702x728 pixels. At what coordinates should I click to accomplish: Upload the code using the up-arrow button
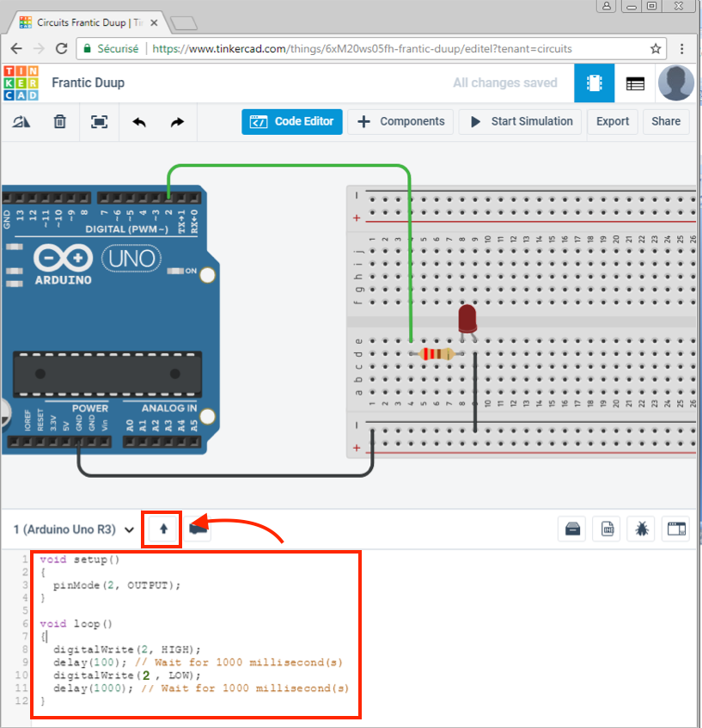[x=163, y=529]
